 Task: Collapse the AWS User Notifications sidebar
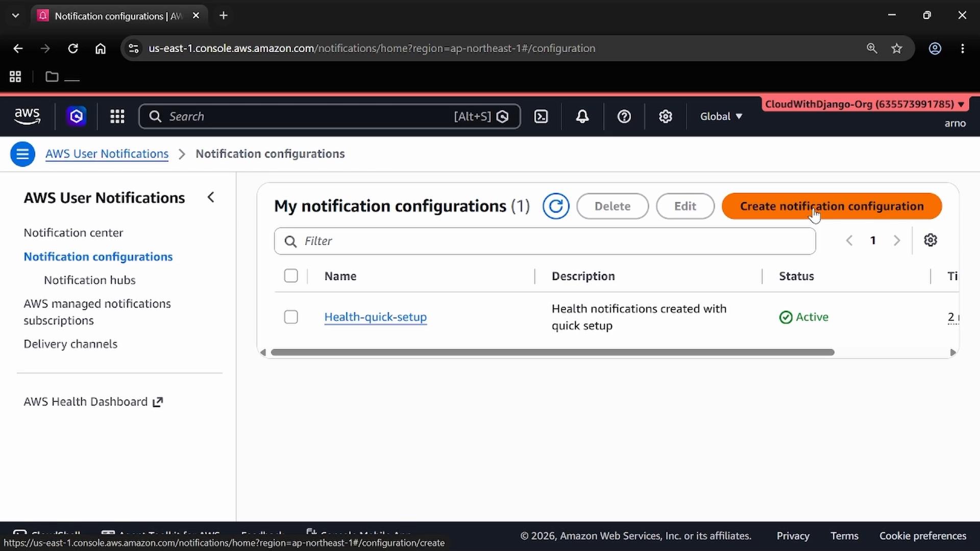211,197
